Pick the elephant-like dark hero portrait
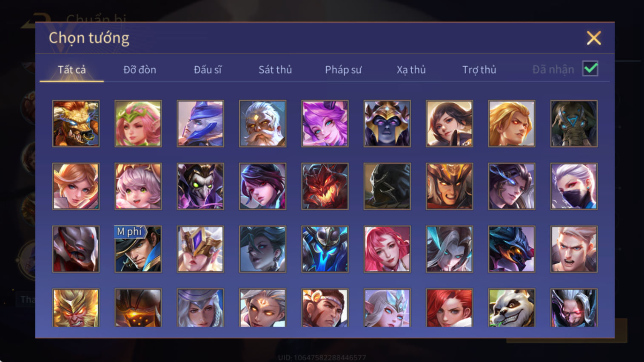 pos(574,124)
